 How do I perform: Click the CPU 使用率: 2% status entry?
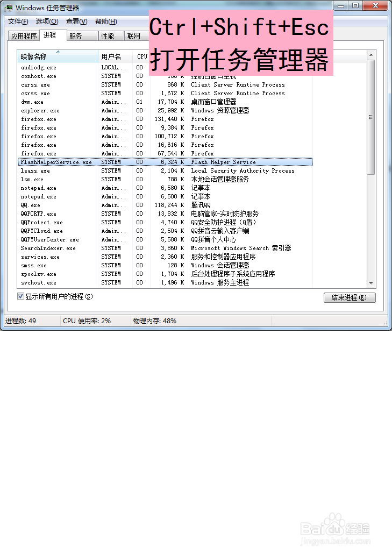87,321
